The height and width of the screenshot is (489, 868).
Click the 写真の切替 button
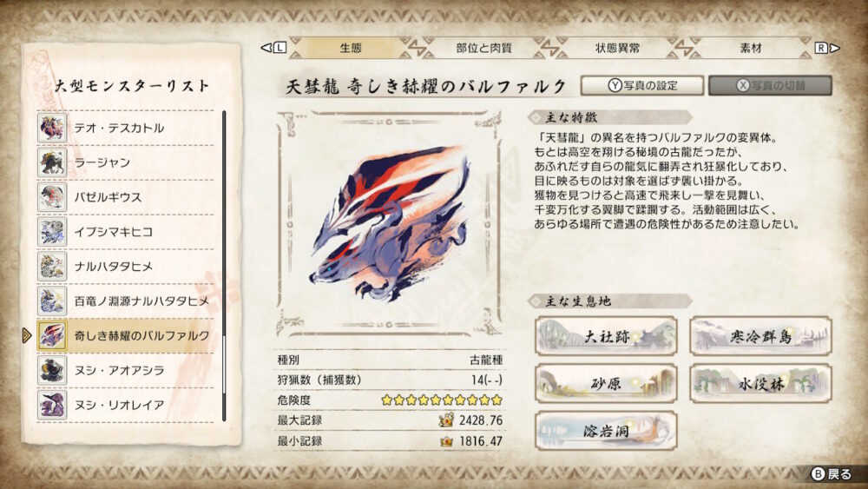[x=770, y=85]
